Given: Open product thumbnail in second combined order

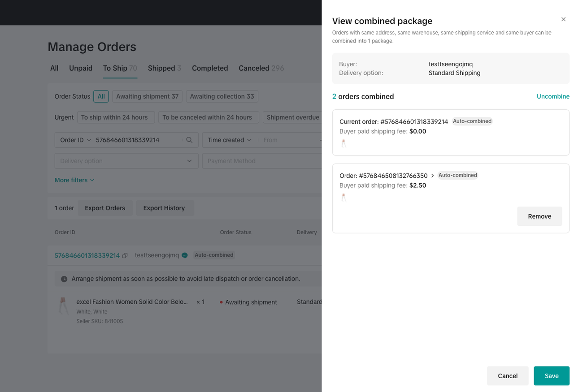Looking at the screenshot, I should click(x=344, y=198).
